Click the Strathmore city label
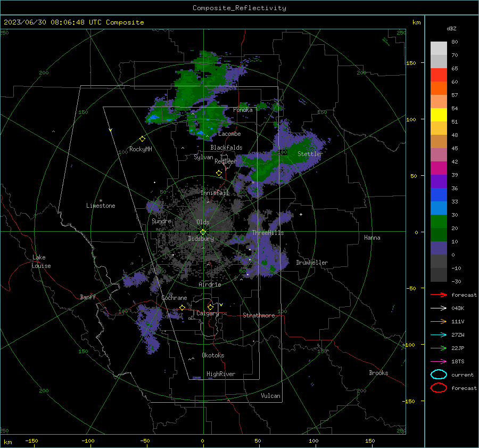This screenshot has height=448, width=479. click(259, 315)
